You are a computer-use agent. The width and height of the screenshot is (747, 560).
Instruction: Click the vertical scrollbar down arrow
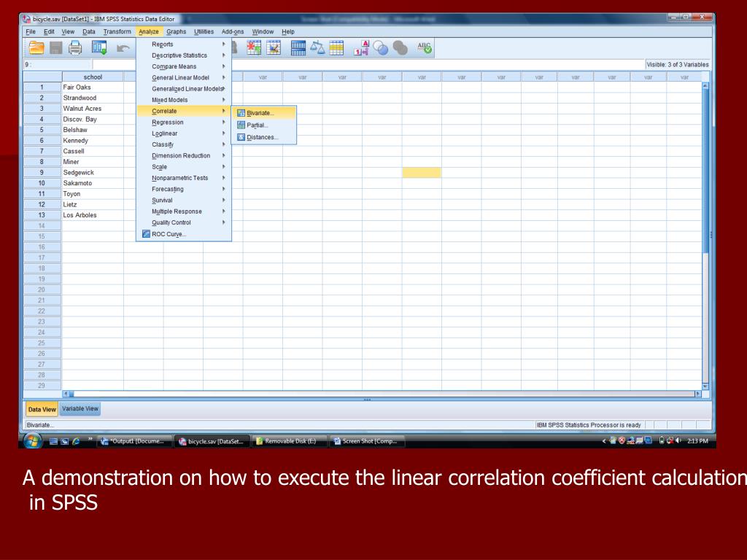pyautogui.click(x=705, y=386)
